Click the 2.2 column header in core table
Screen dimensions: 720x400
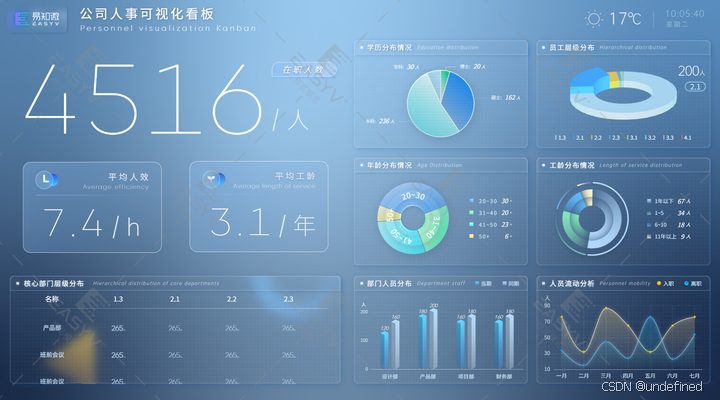(231, 299)
